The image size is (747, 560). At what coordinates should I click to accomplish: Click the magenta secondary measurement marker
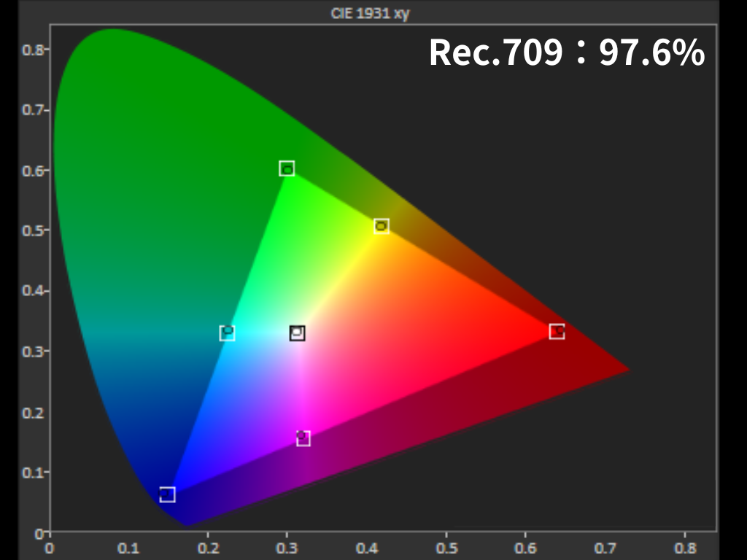(x=303, y=438)
